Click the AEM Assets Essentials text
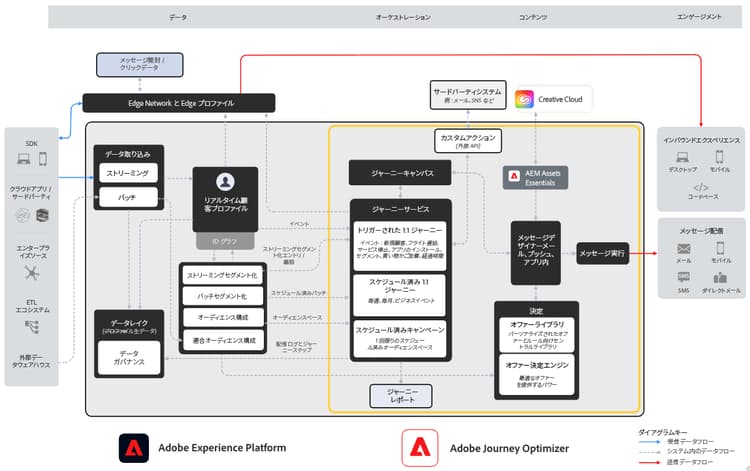 (542, 178)
